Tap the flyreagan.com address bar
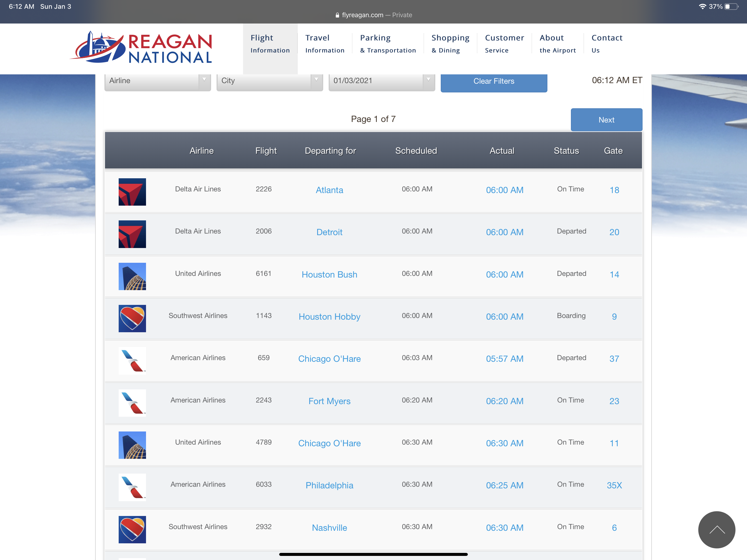747x560 pixels. (x=373, y=15)
